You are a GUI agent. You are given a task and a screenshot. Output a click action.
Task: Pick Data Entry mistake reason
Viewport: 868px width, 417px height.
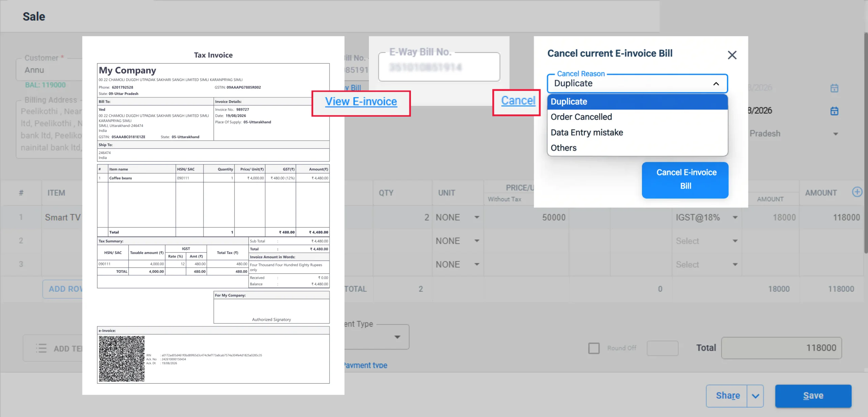coord(637,132)
